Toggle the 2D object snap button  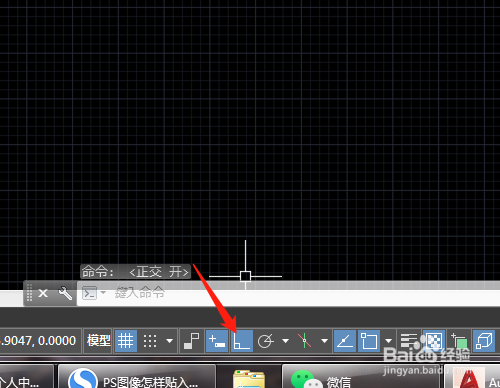point(369,341)
